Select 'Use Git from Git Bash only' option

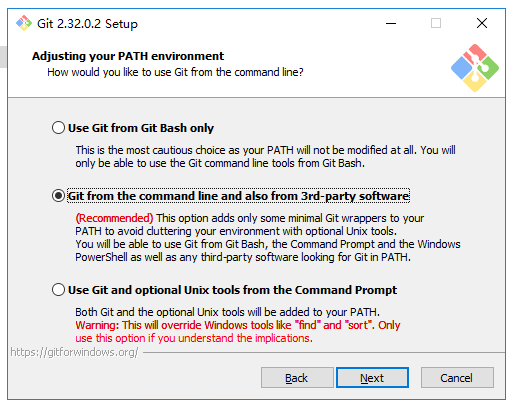point(133,128)
